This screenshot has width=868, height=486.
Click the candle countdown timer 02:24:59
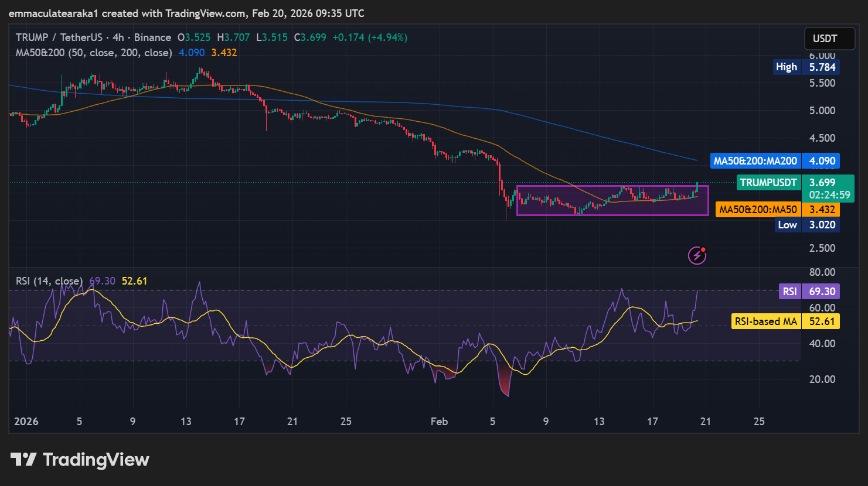(829, 195)
